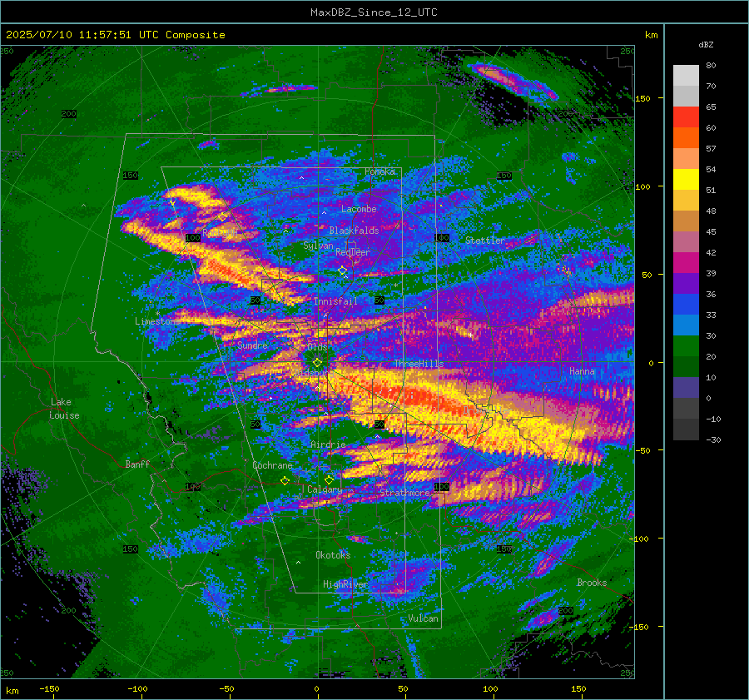Select the ThreeHills label

pyautogui.click(x=419, y=364)
